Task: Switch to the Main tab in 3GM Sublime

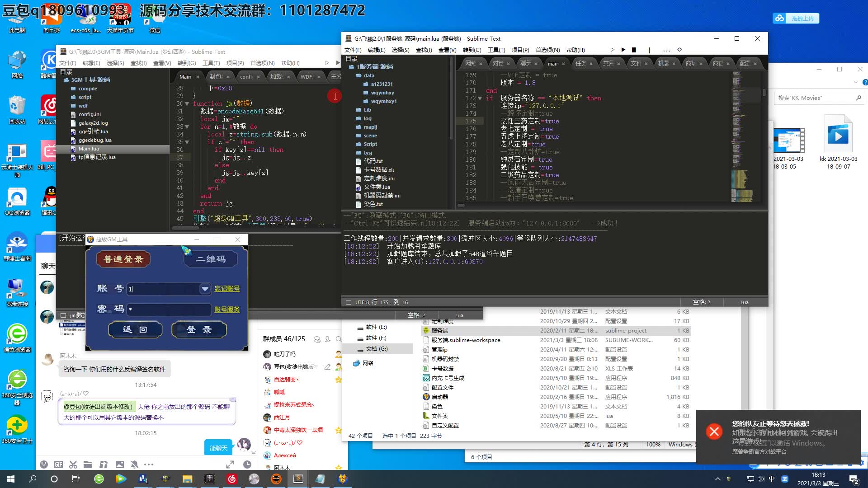Action: 185,77
